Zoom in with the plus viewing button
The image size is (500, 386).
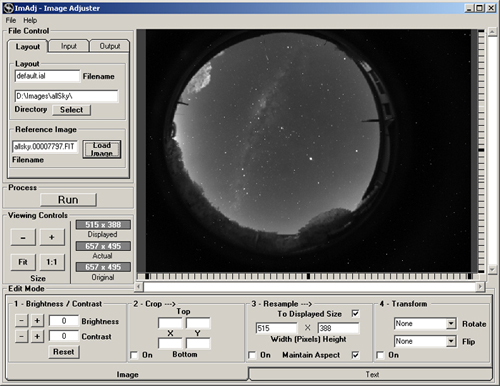click(52, 237)
